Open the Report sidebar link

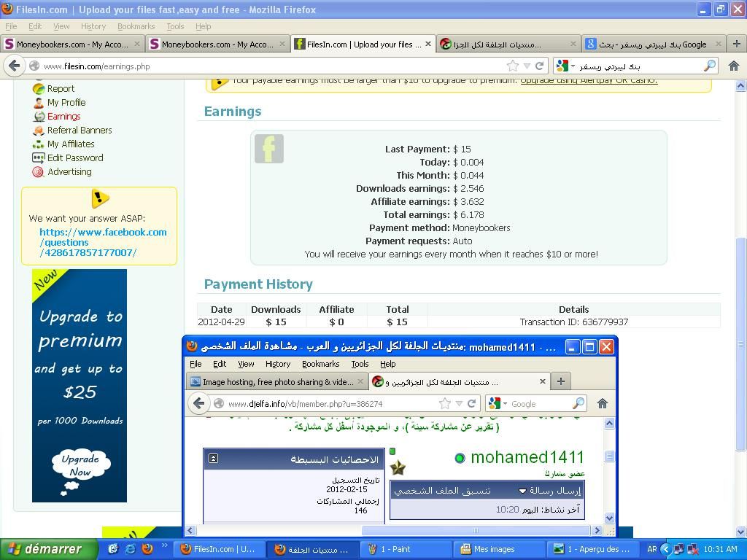tap(61, 88)
